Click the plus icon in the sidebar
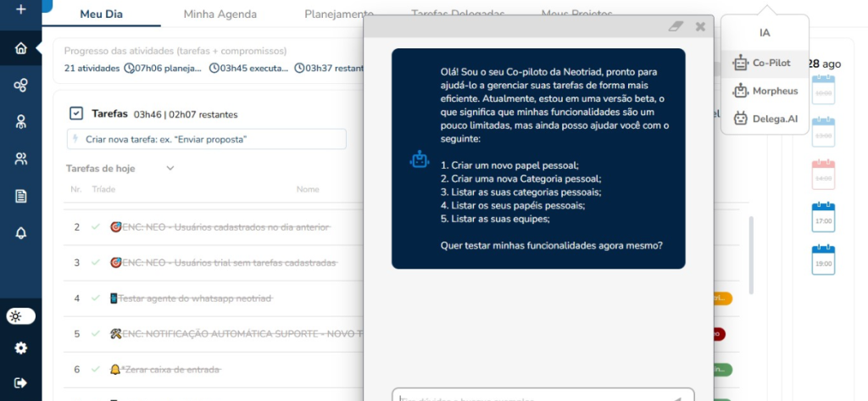This screenshot has width=868, height=401. [x=20, y=10]
